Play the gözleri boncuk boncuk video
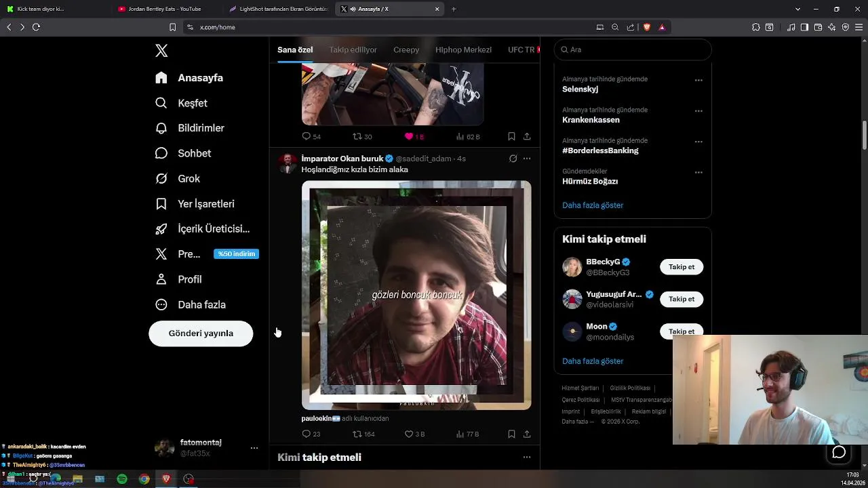Image resolution: width=868 pixels, height=488 pixels. click(x=416, y=295)
